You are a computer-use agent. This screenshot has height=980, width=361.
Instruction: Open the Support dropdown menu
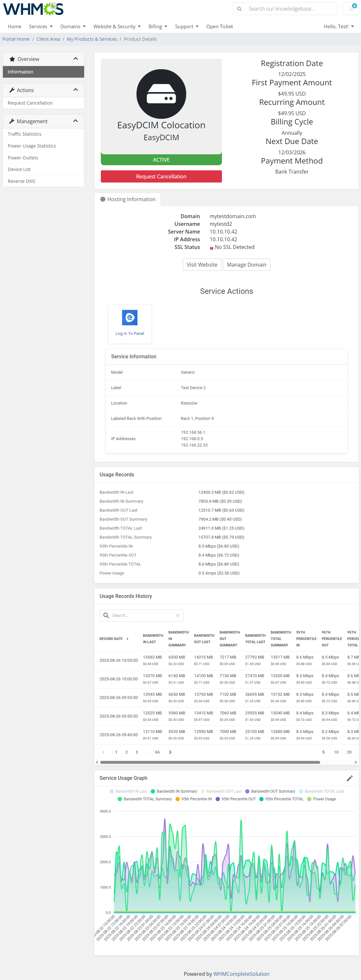(187, 27)
